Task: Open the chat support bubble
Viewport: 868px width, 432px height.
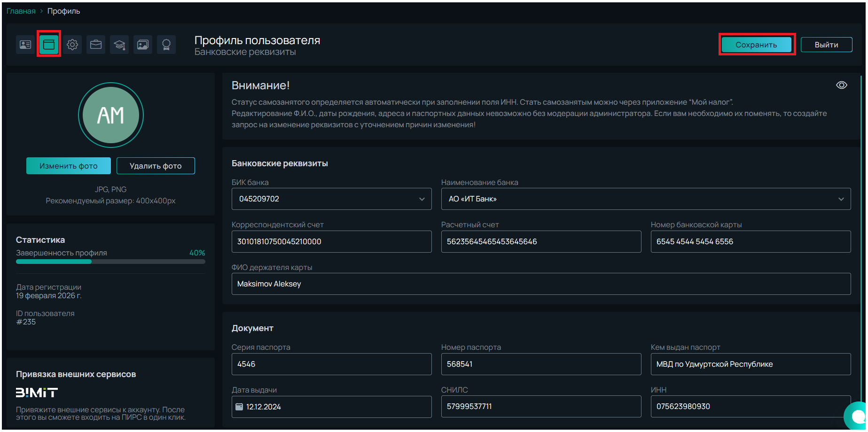Action: pyautogui.click(x=857, y=416)
